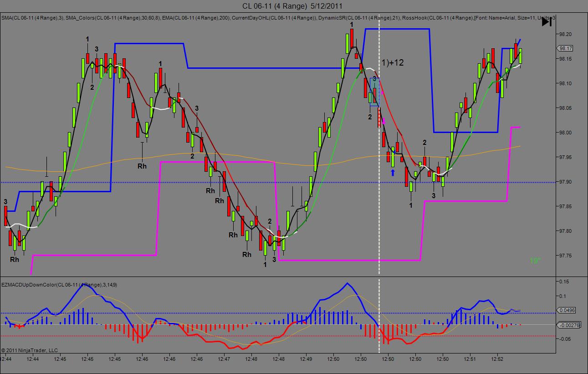
Task: Click the current price marker 98.17
Action: (x=566, y=48)
